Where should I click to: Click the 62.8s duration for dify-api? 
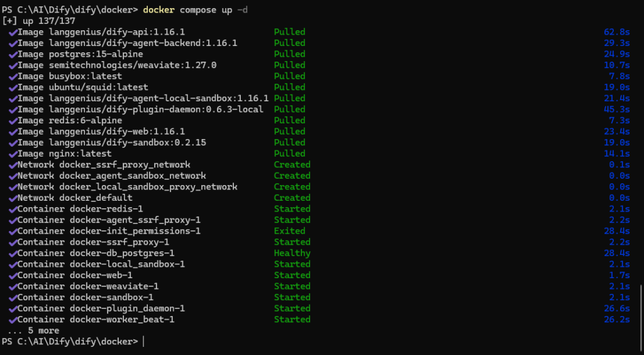click(616, 32)
